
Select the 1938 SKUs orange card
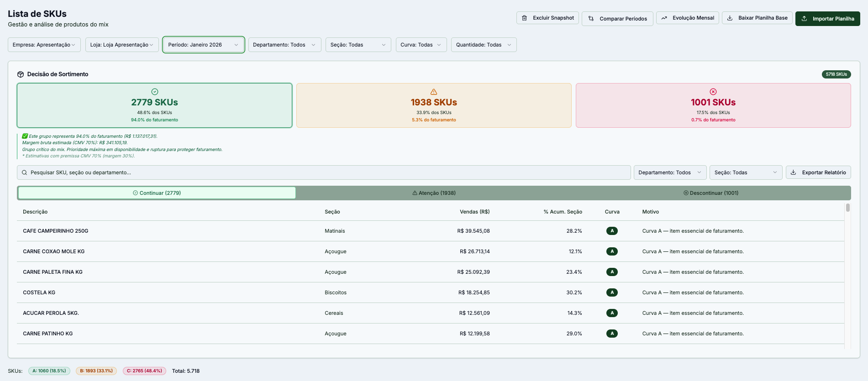click(434, 105)
